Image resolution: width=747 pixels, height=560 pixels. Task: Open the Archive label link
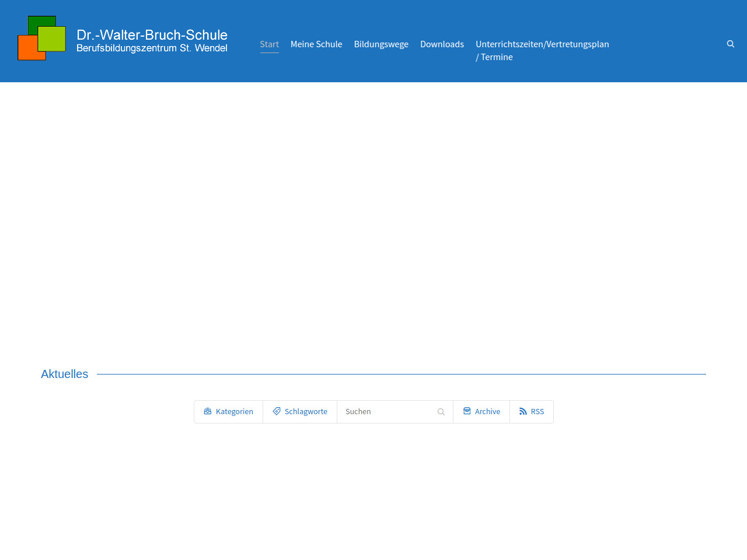tap(487, 412)
